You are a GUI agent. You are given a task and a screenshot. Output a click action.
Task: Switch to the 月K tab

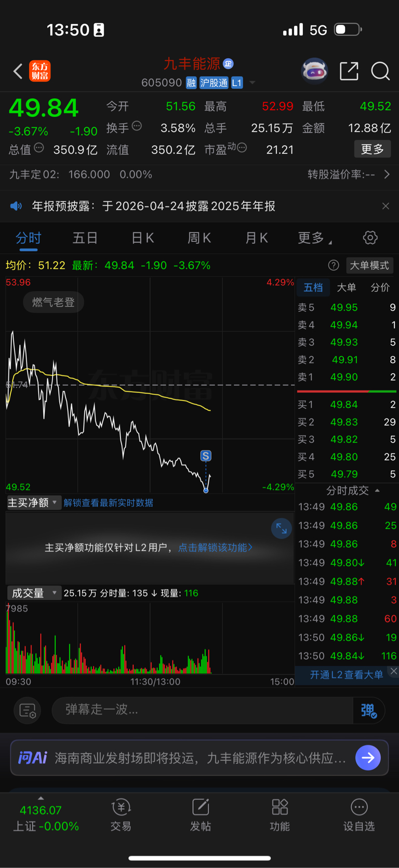pos(256,238)
